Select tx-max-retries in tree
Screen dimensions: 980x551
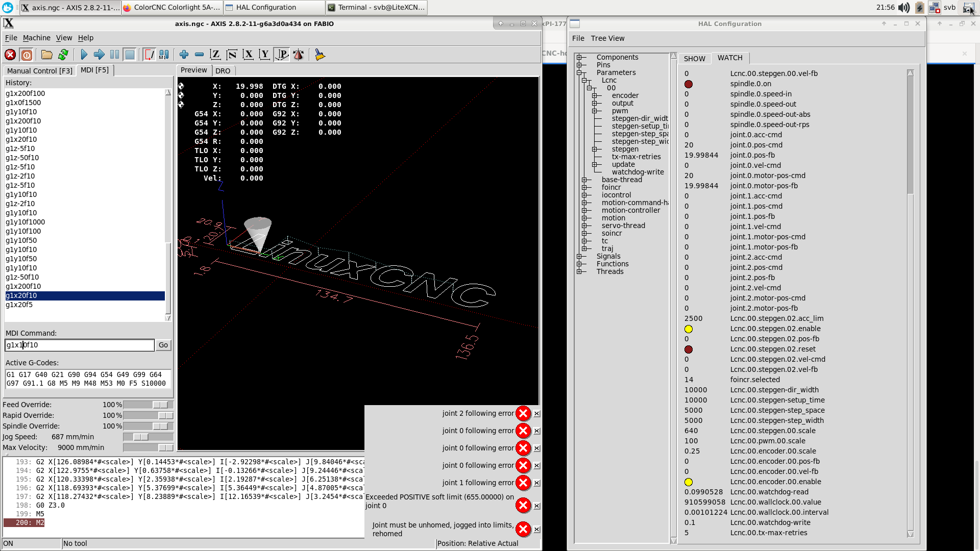click(636, 157)
